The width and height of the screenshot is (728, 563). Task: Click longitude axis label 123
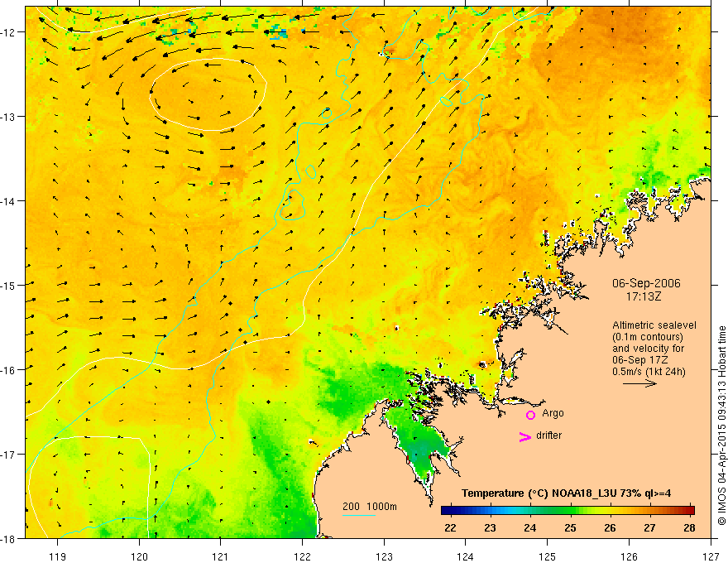[x=384, y=556]
